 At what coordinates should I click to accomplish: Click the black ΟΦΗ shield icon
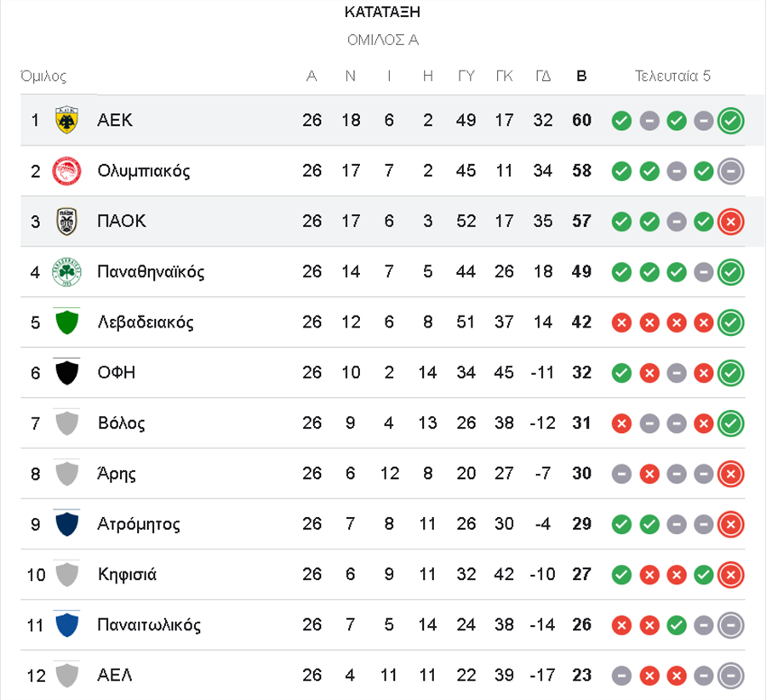click(x=66, y=373)
